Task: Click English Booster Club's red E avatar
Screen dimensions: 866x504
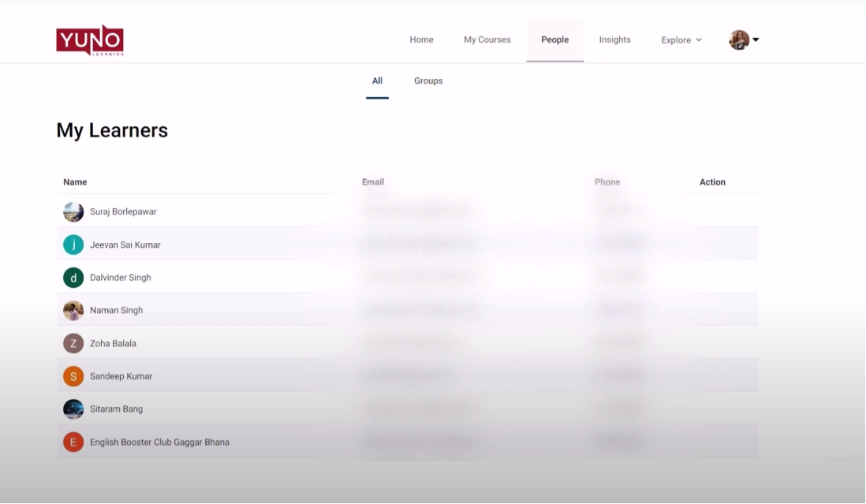Action: (x=73, y=442)
